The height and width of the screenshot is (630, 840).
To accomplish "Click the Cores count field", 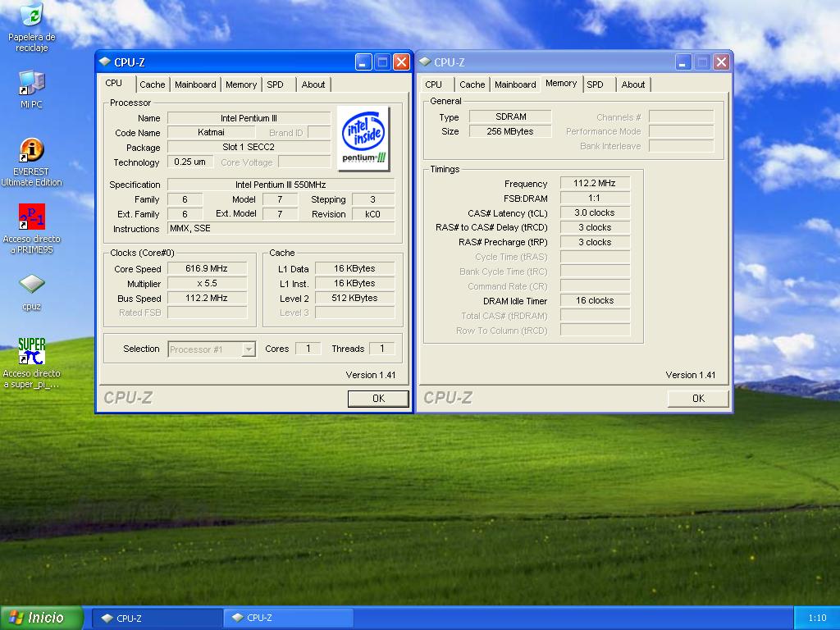I will click(x=308, y=349).
